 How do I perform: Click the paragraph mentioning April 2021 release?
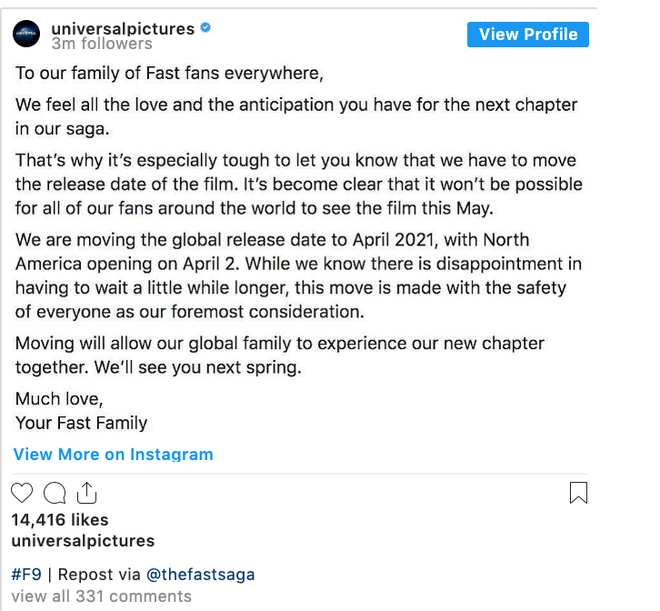(x=298, y=276)
